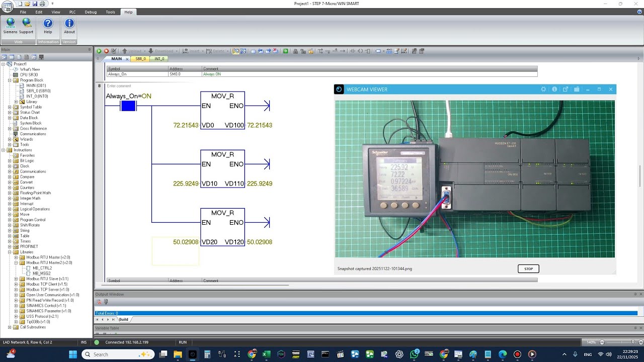Click the Download arrow icon
The image size is (644, 362).
point(150,51)
